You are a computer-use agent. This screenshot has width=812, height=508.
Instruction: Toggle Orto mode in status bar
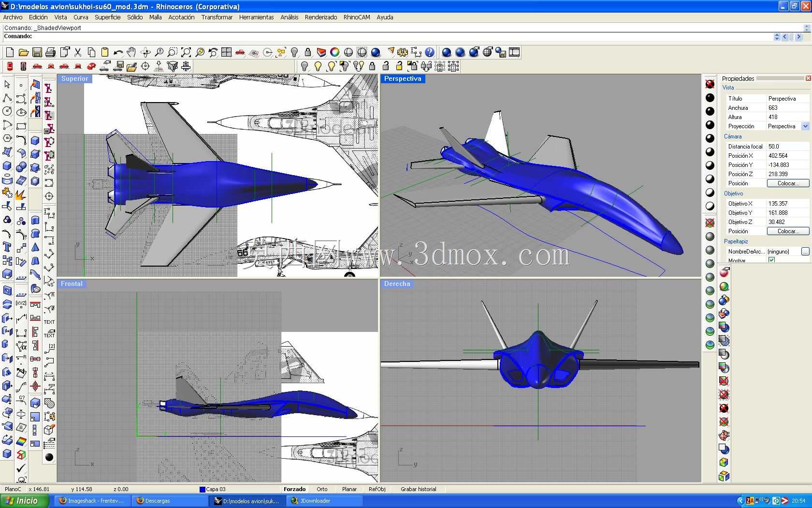tap(322, 489)
